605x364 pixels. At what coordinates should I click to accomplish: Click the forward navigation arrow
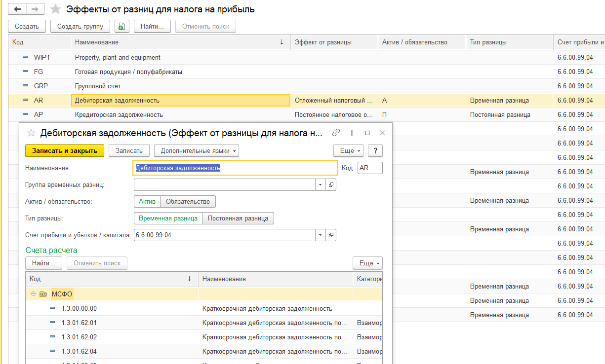click(x=35, y=9)
